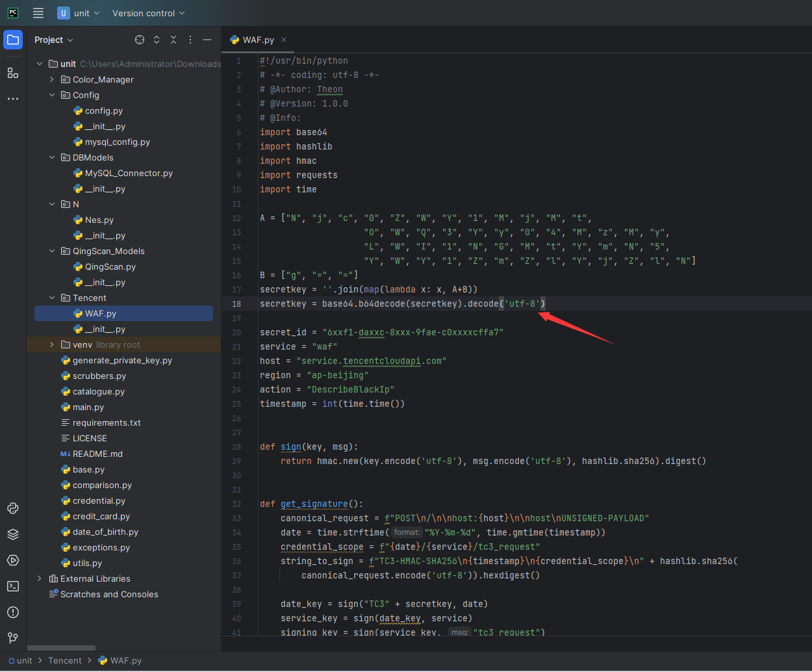This screenshot has height=672, width=812.
Task: Collapse the N folder
Action: (52, 204)
